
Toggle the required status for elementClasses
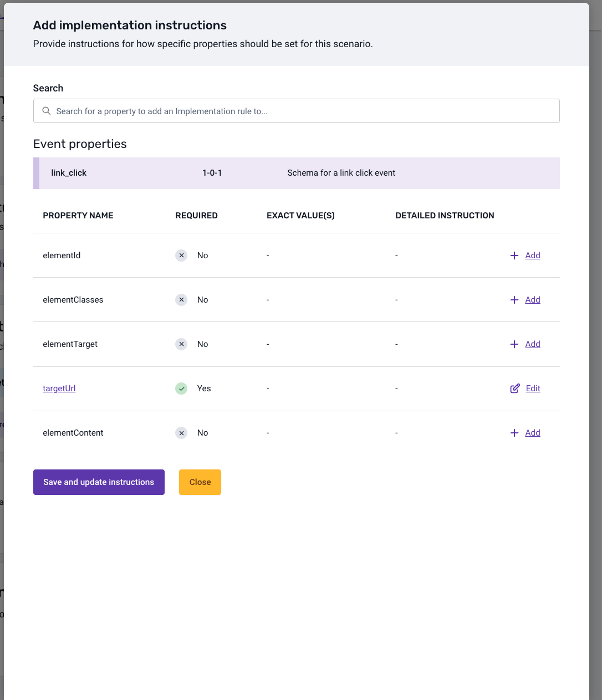click(x=181, y=299)
